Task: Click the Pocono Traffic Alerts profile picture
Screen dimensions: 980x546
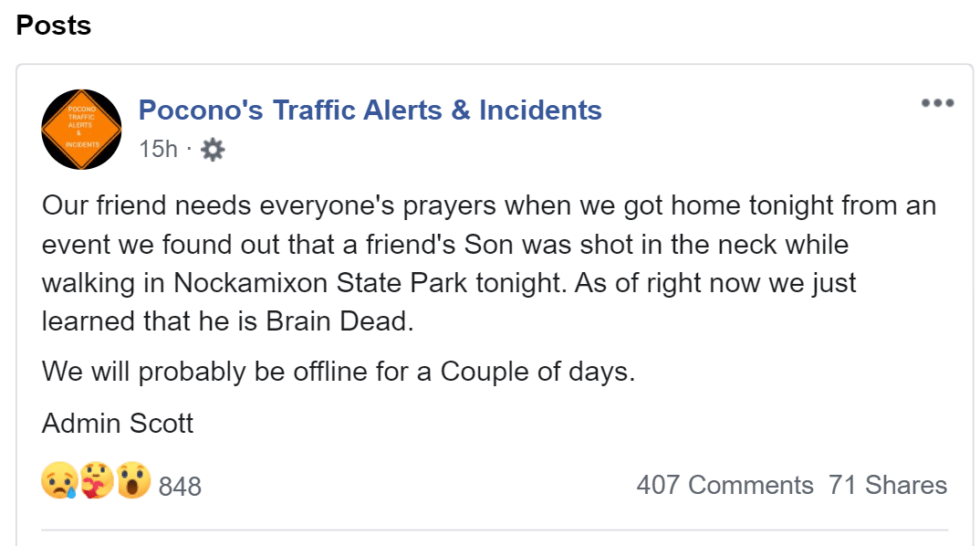Action: (x=81, y=129)
